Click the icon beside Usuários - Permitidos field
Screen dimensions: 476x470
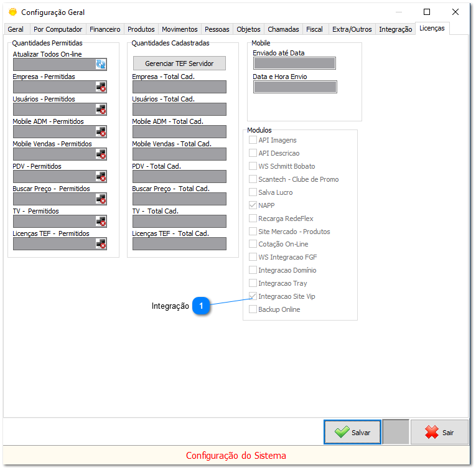coord(101,110)
